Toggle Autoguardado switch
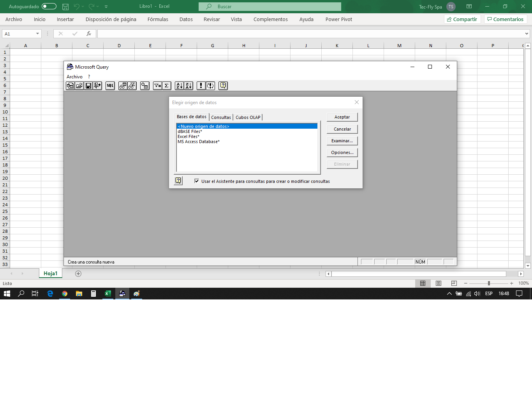 pos(49,7)
